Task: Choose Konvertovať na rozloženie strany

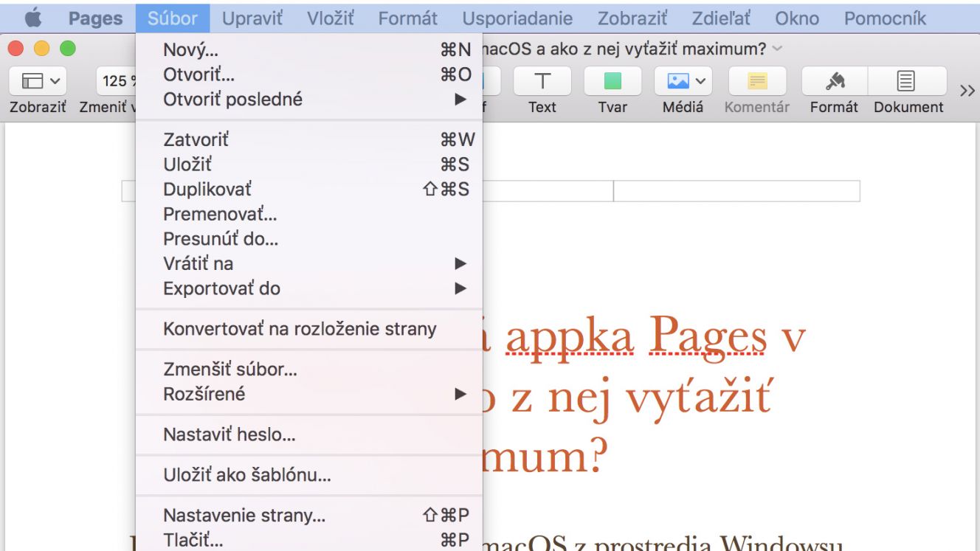Action: click(x=309, y=329)
